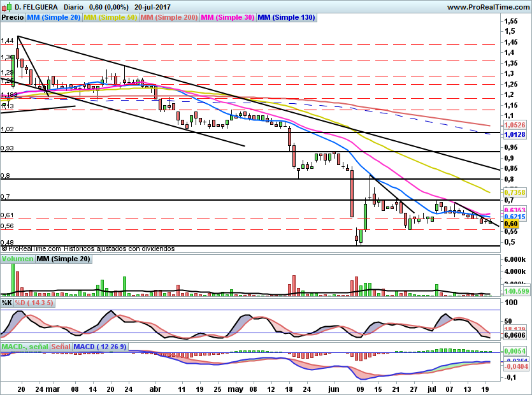Select the MM (Simple 50) indicator label
The image size is (532, 395).
click(x=110, y=18)
